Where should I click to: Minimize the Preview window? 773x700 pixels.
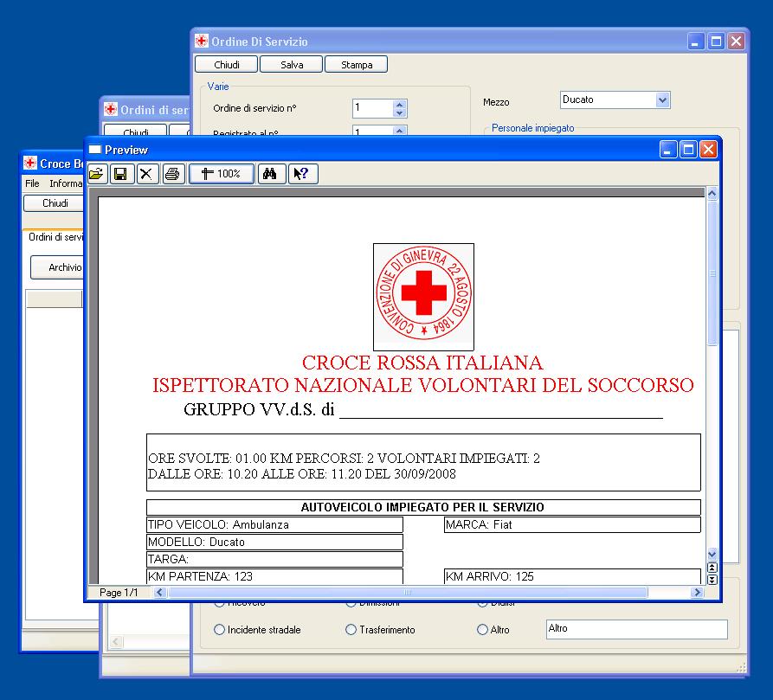coord(668,150)
